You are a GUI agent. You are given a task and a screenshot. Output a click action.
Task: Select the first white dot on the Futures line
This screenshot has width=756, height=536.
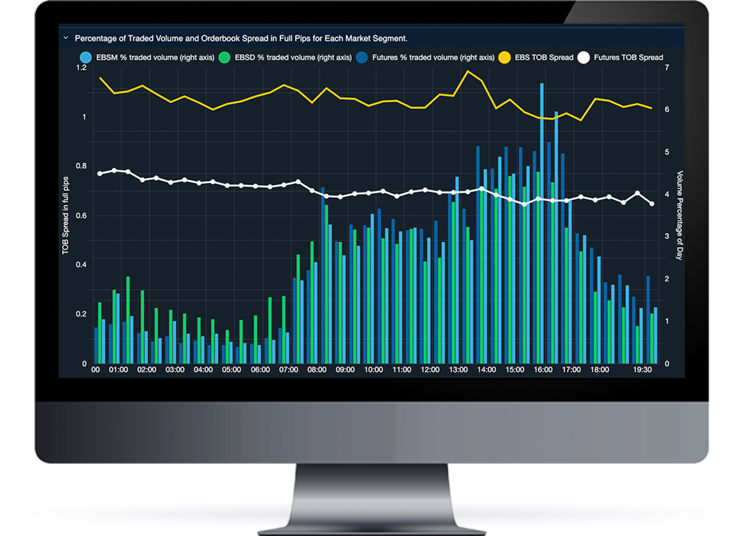100,173
